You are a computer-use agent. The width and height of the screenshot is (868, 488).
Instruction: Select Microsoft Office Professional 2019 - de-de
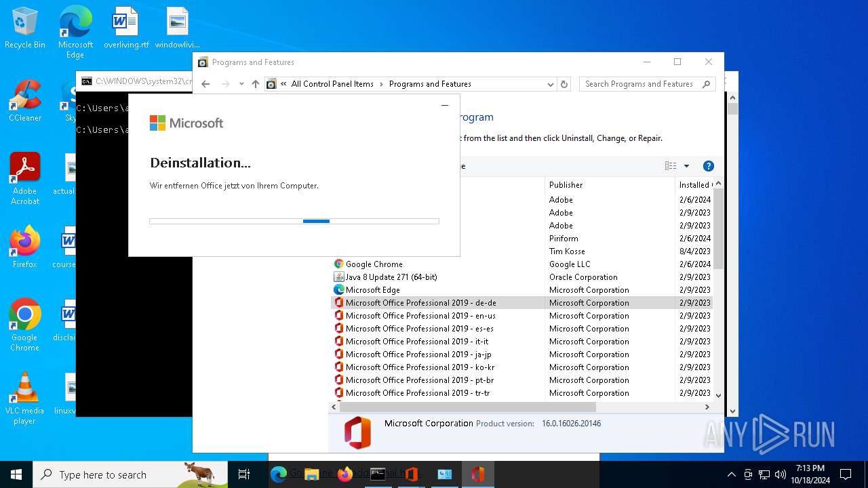click(x=521, y=303)
